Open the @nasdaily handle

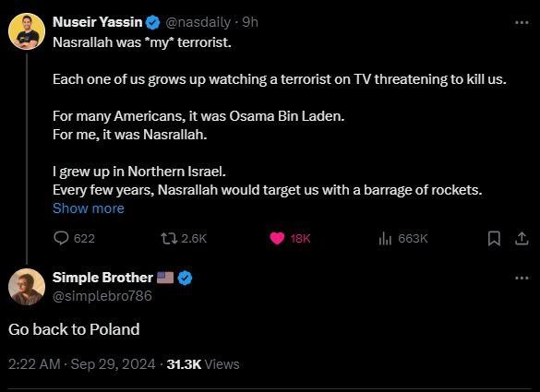click(198, 22)
